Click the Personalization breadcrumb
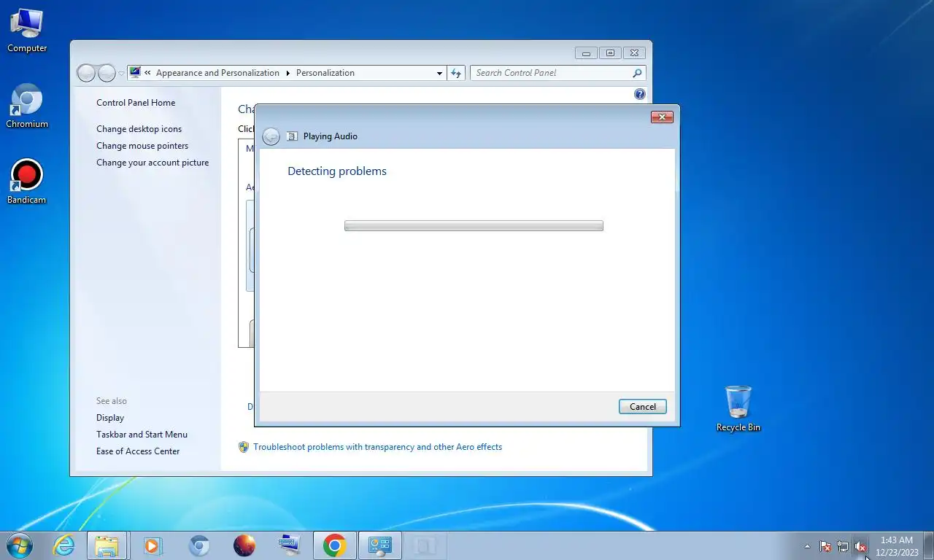 click(x=325, y=73)
